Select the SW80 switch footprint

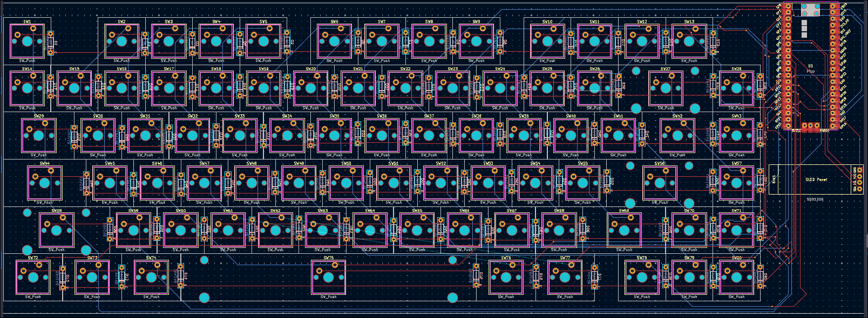(x=736, y=277)
